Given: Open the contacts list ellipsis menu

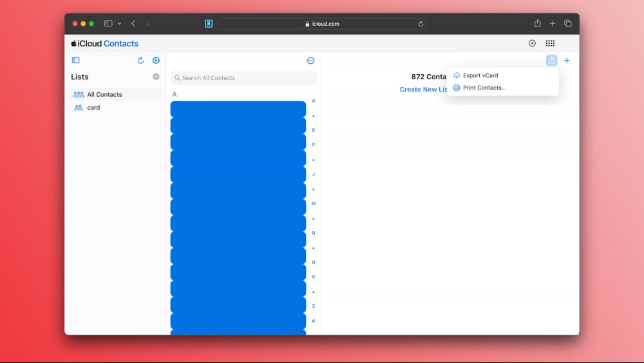Looking at the screenshot, I should tap(310, 61).
